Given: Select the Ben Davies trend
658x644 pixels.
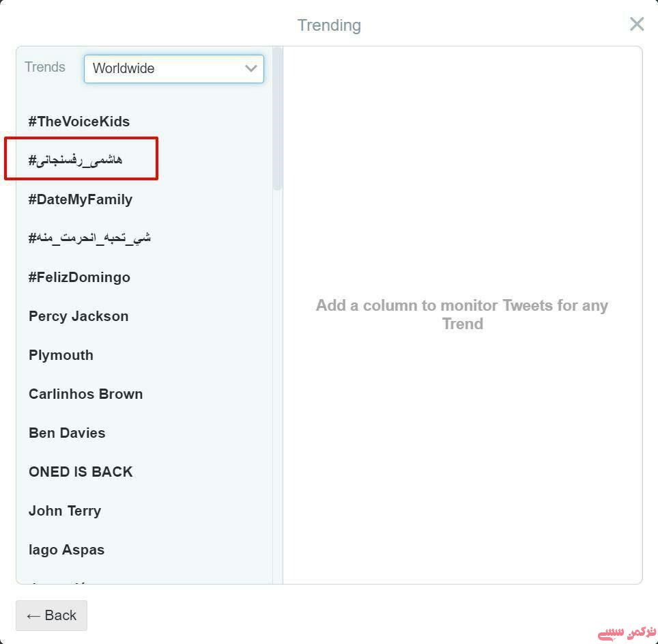Looking at the screenshot, I should (67, 433).
